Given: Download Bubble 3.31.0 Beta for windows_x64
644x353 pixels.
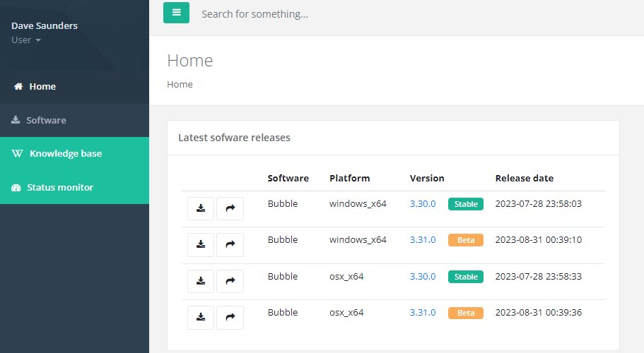Looking at the screenshot, I should tap(201, 244).
